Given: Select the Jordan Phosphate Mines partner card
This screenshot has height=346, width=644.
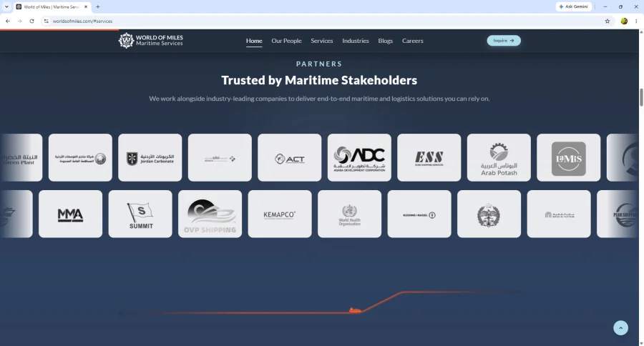Looking at the screenshot, I should point(80,157).
